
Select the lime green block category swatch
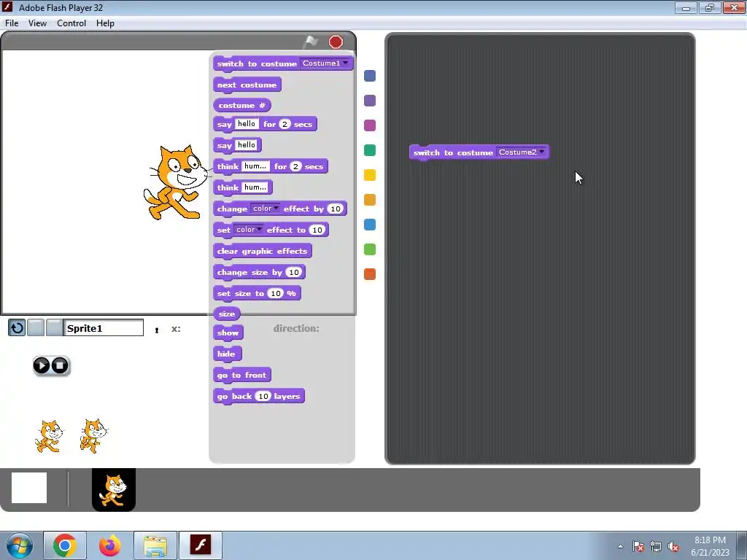370,249
